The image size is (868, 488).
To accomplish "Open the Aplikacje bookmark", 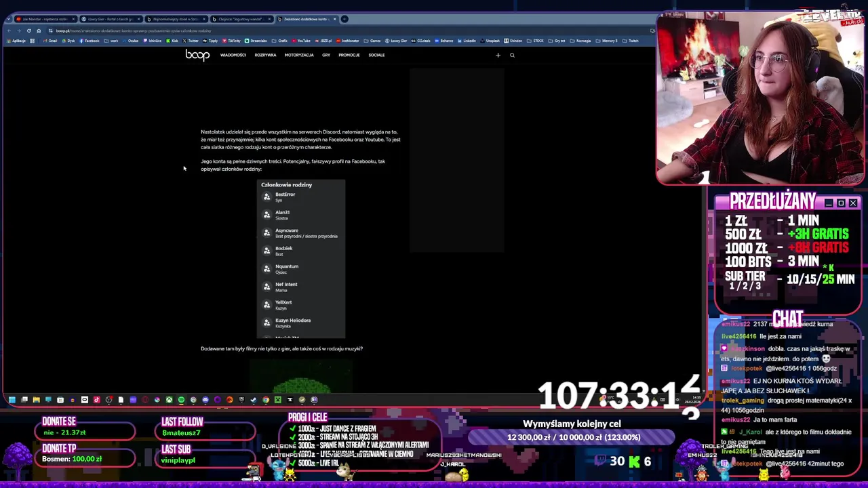I will click(16, 41).
